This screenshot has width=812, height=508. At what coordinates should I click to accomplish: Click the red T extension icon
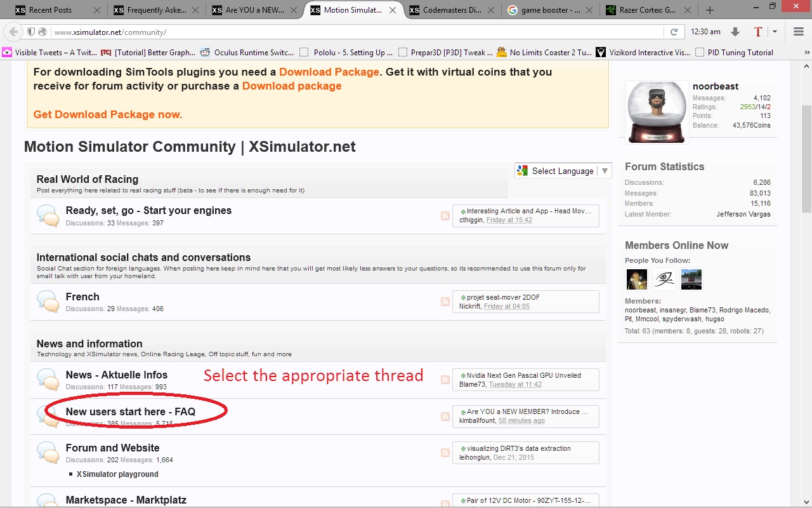tap(757, 32)
